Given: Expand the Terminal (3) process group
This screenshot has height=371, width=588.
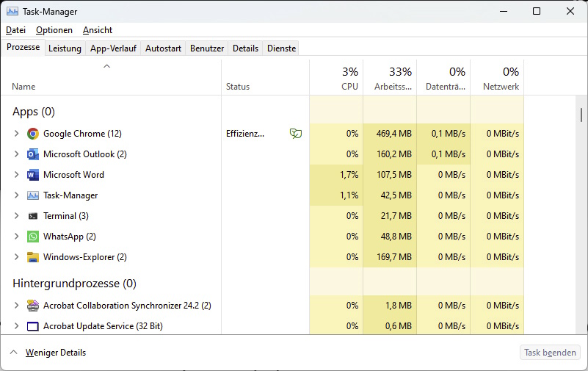Looking at the screenshot, I should point(16,216).
